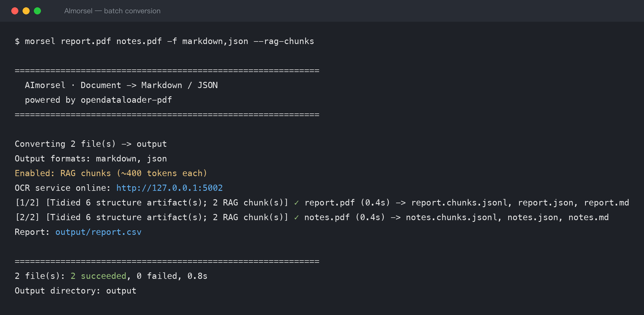644x315 pixels.
Task: Click the yellow minimize window button
Action: 26,11
